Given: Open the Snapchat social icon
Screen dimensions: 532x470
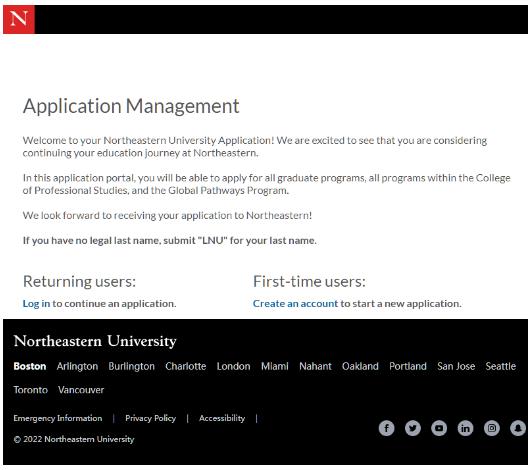Looking at the screenshot, I should [518, 428].
